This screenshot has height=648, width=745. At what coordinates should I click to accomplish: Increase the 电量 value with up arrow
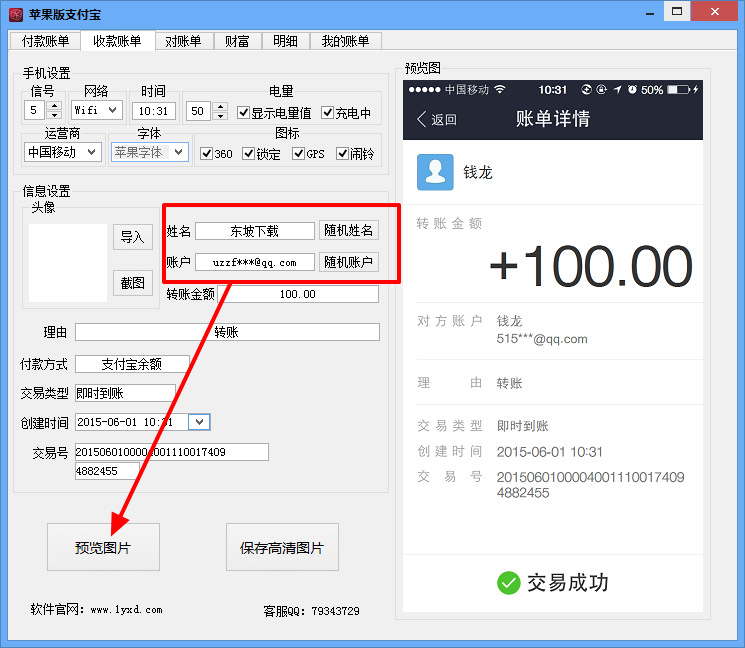[220, 105]
